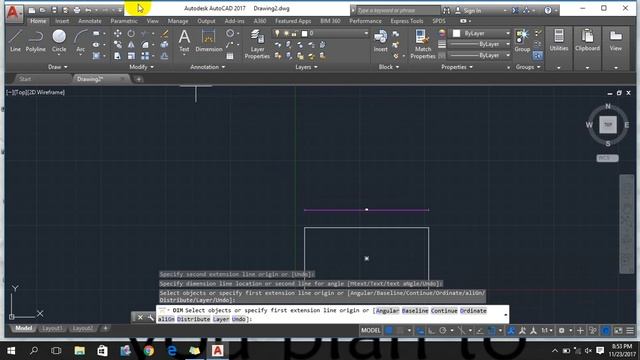Click the Group tool icon
Viewport: 640px width, 360px height.
pos(522,41)
